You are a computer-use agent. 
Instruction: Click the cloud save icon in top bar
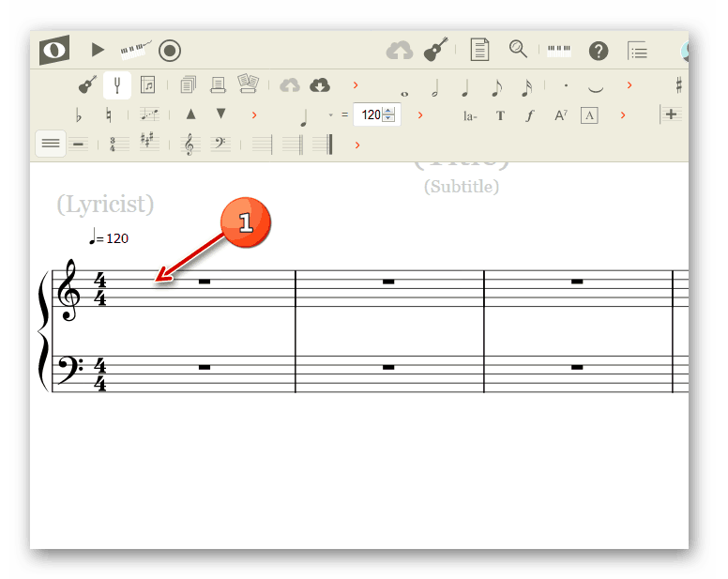(x=400, y=50)
